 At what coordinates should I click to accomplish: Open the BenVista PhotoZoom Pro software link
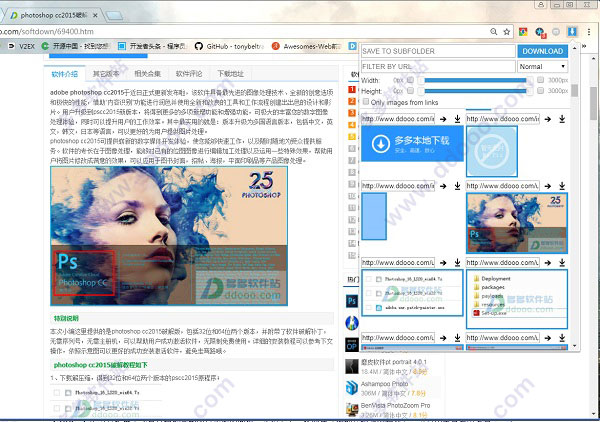(395, 405)
